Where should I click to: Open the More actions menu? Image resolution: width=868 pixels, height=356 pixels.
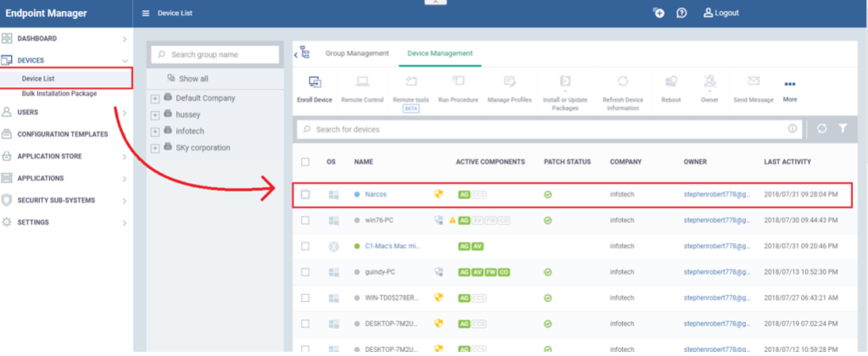click(x=790, y=84)
